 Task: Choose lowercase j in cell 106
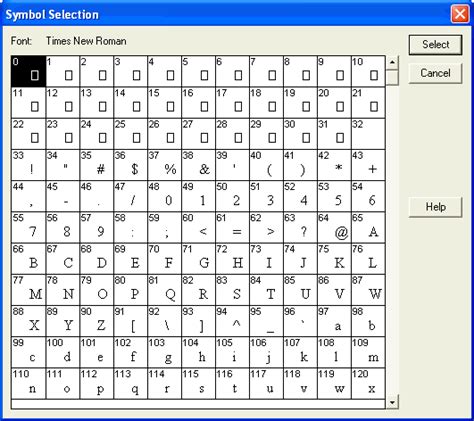tap(266, 352)
